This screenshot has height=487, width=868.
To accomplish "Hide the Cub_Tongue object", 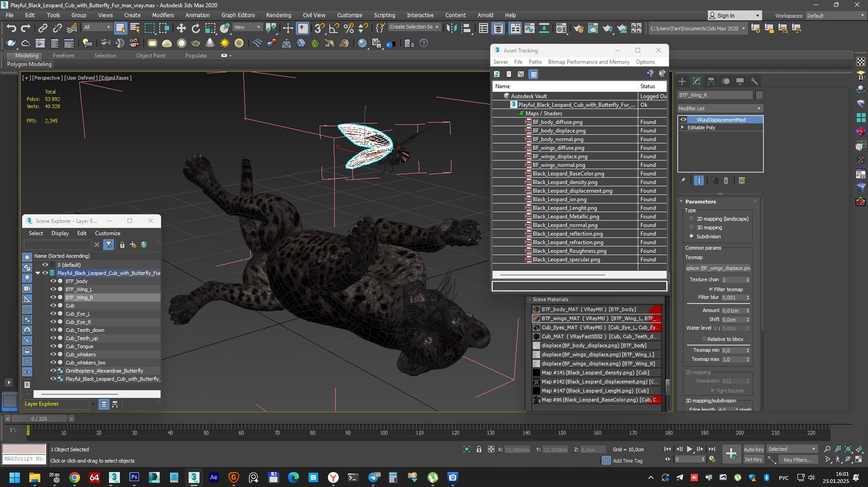I will [x=53, y=346].
